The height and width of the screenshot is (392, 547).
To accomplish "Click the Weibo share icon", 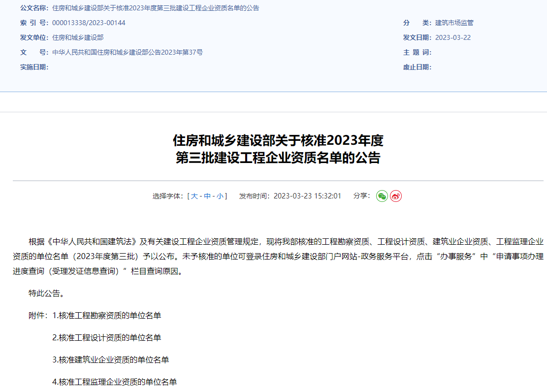I will 395,196.
